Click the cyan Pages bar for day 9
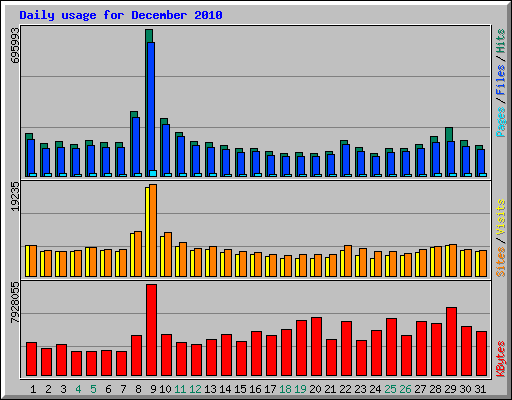 point(153,173)
